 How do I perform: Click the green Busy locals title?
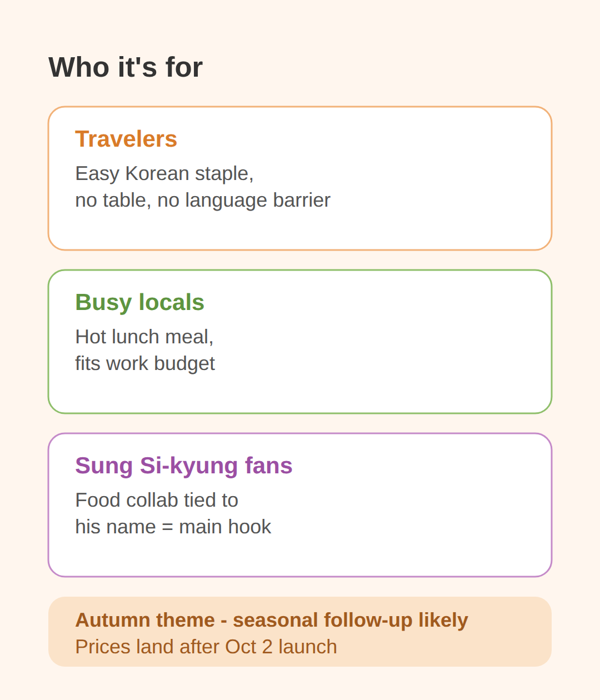[x=139, y=302]
